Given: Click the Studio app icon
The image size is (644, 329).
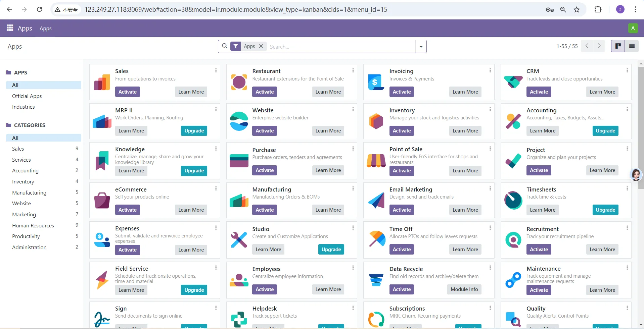Looking at the screenshot, I should pos(239,240).
